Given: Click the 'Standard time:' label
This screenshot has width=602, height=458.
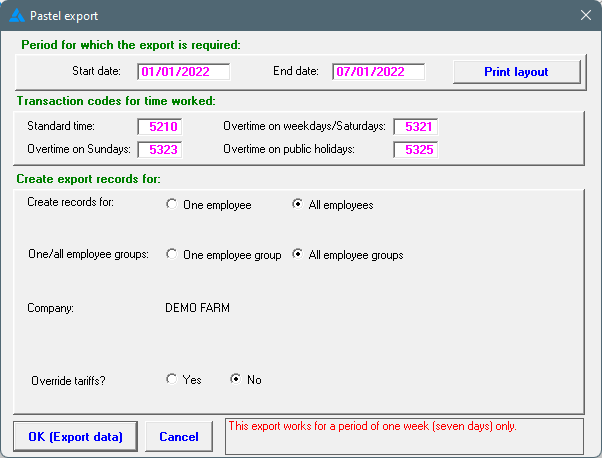Looking at the screenshot, I should click(x=61, y=126).
